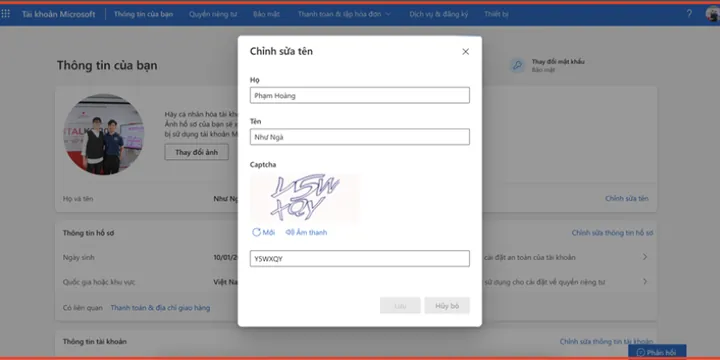Viewport: 720px width, 360px height.
Task: Expand chevron for privacy settings row
Action: (x=645, y=281)
